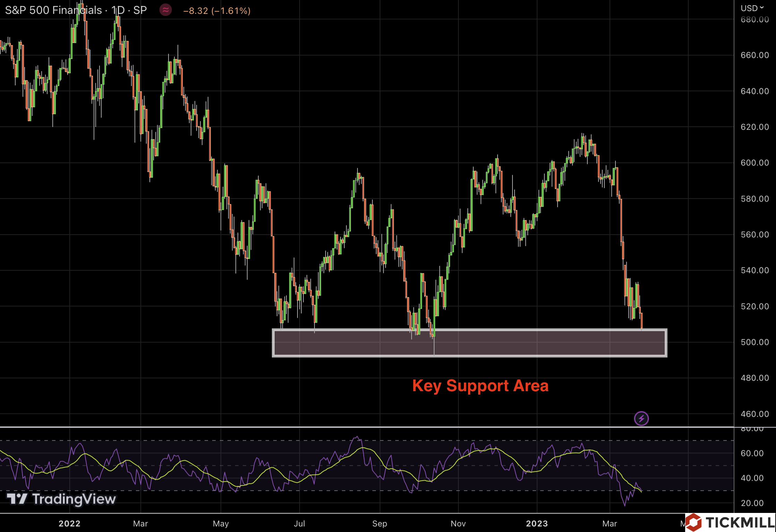Click the Tickmill logo
Viewport: 776px width, 532px height.
[x=730, y=522]
